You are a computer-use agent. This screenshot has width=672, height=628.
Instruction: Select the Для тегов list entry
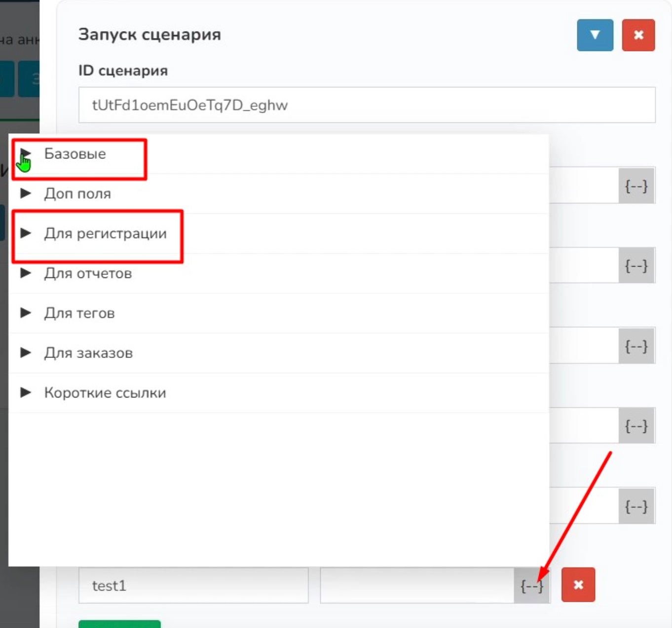pos(79,313)
